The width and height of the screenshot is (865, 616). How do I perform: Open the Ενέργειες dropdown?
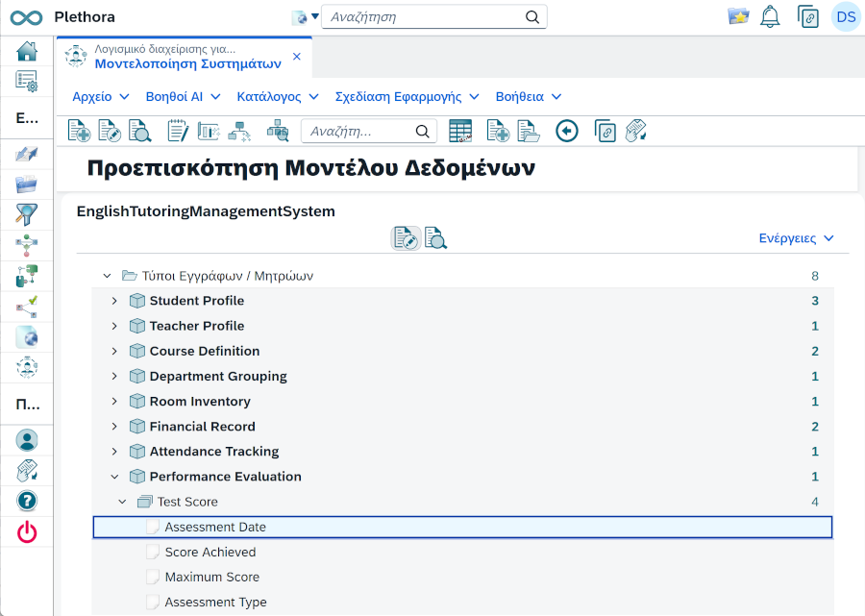coord(796,238)
